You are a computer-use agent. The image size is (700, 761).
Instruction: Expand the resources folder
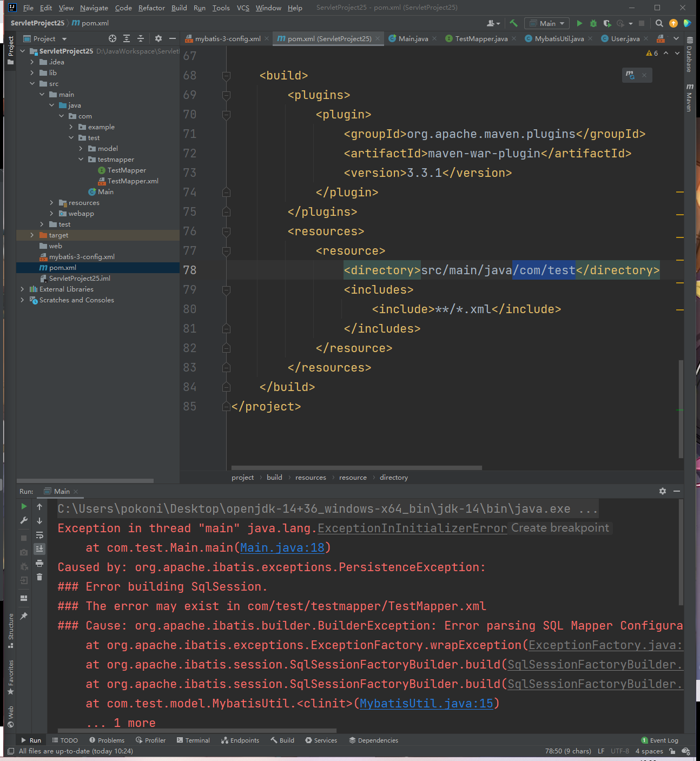tap(51, 203)
